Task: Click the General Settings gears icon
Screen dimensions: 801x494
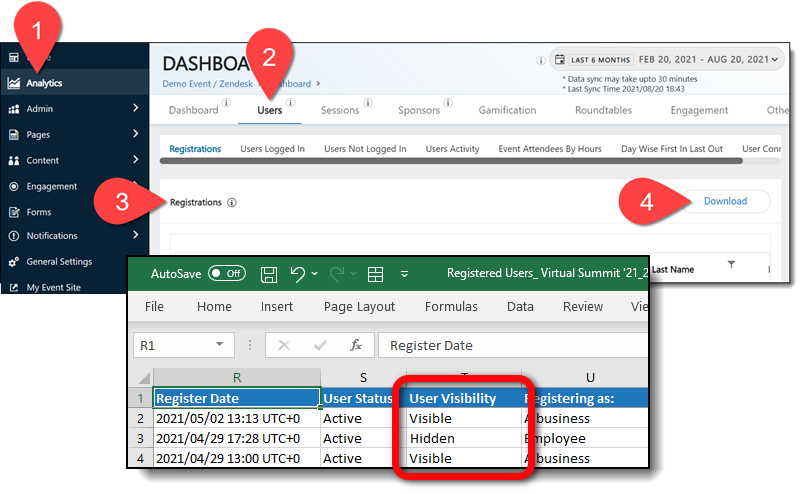Action: coord(14,262)
